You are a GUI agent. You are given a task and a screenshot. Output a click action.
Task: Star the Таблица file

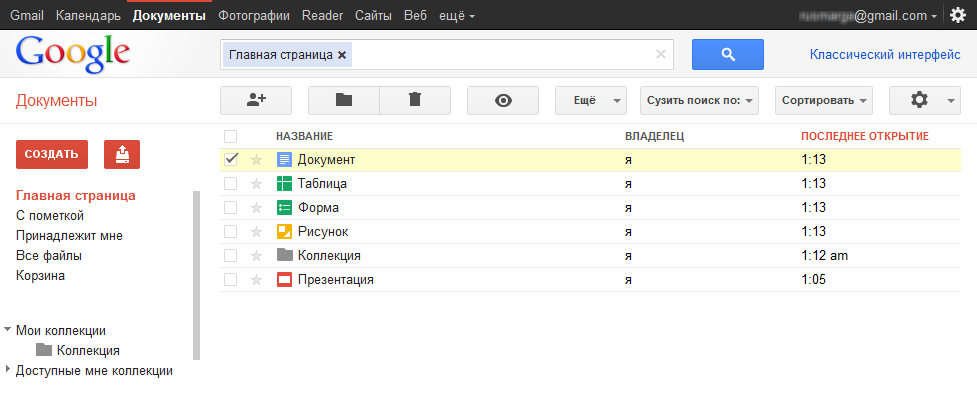(x=256, y=184)
